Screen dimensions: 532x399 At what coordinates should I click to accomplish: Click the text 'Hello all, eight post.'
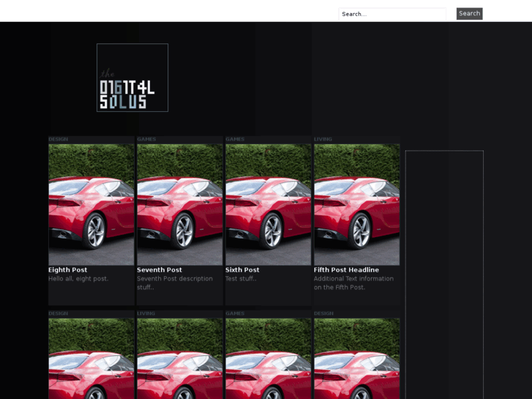point(78,279)
